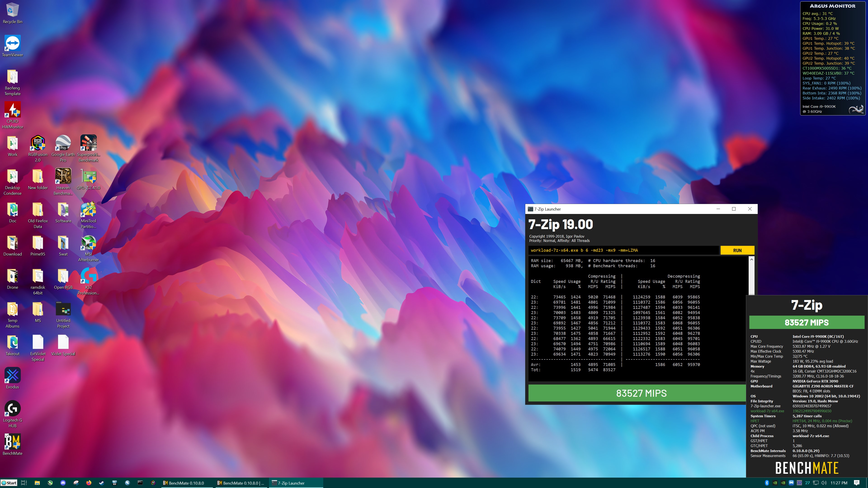Open the Software folder
The image size is (868, 488).
coord(63,213)
